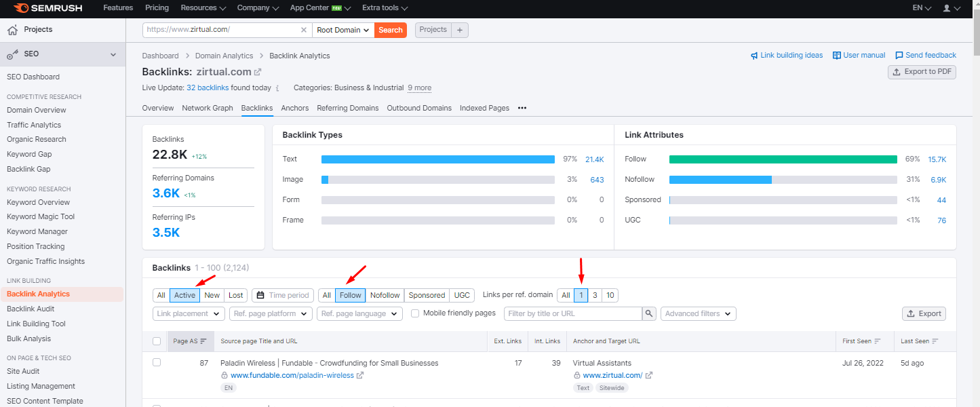Click the Projects home icon in the sidebar
The image size is (980, 407).
[12, 30]
